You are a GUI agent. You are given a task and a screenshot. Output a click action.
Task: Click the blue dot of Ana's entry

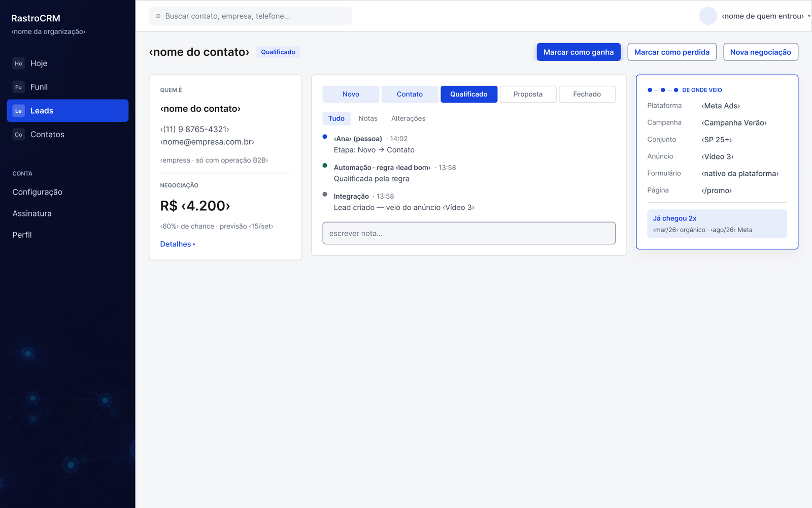(325, 137)
